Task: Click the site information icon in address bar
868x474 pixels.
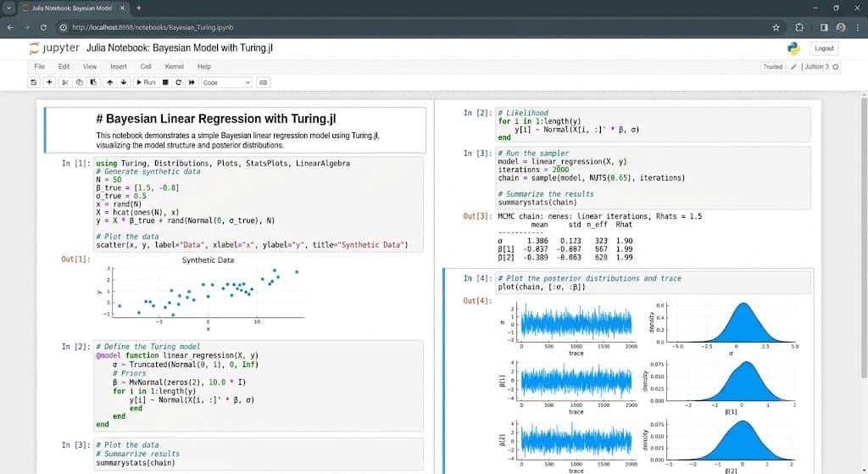Action: coord(63,27)
